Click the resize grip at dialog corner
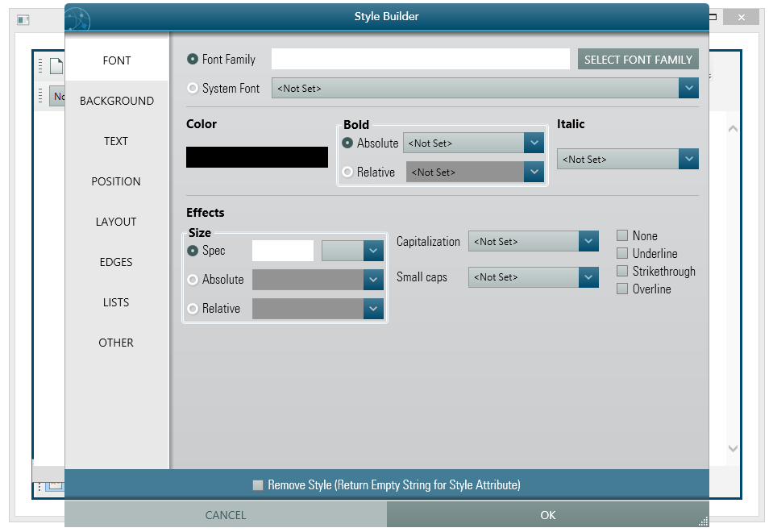The image size is (773, 532). pyautogui.click(x=702, y=521)
